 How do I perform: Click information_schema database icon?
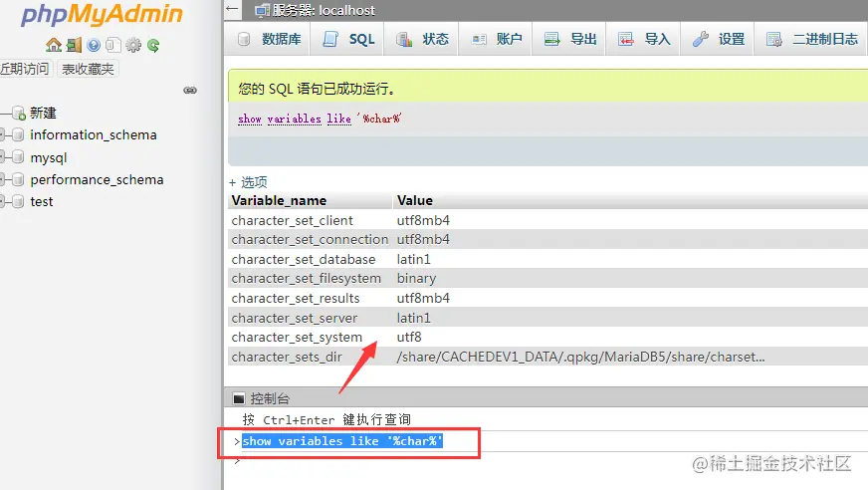[x=18, y=134]
